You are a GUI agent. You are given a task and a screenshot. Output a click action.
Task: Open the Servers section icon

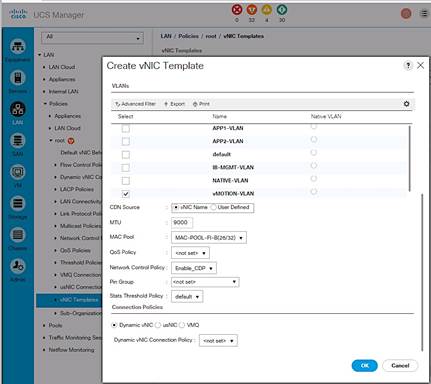tap(18, 78)
